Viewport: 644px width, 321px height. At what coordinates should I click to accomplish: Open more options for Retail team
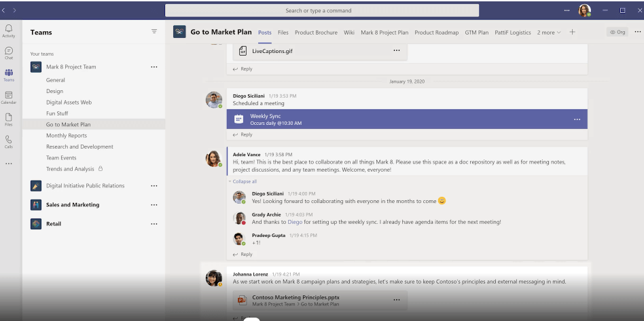click(x=154, y=224)
